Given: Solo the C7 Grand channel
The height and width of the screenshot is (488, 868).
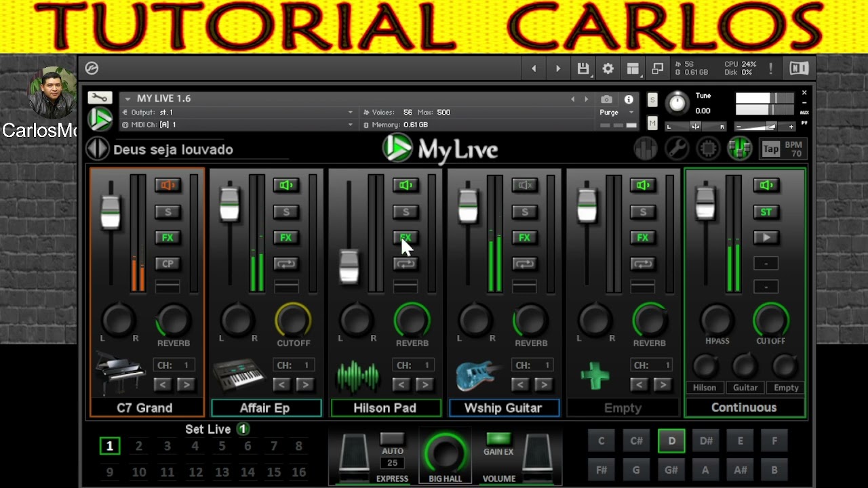Looking at the screenshot, I should [167, 211].
